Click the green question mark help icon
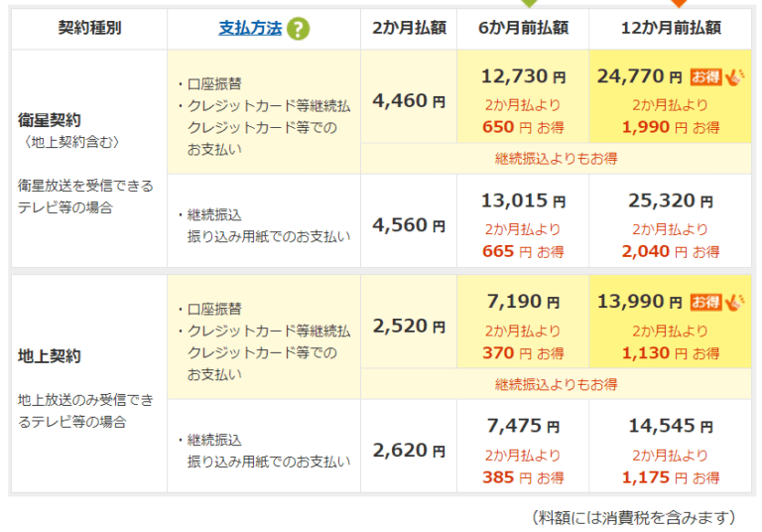The image size is (762, 532). tap(298, 29)
